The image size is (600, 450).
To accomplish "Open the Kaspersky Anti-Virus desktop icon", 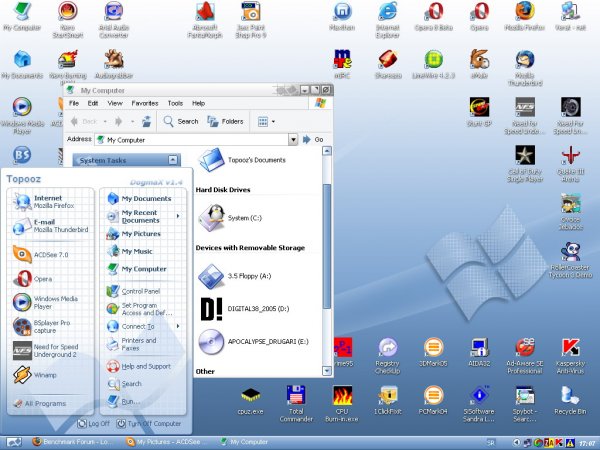I will (x=571, y=356).
